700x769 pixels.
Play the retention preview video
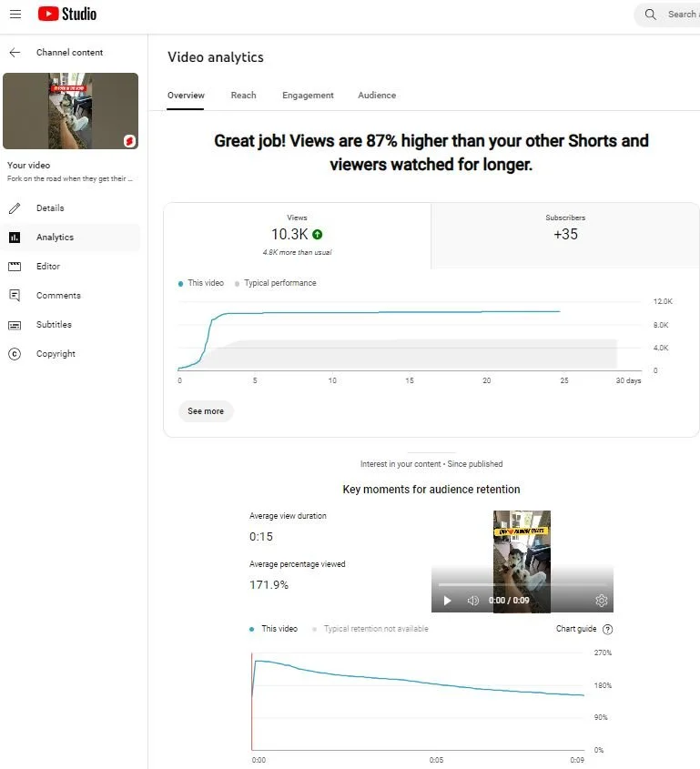pos(447,601)
